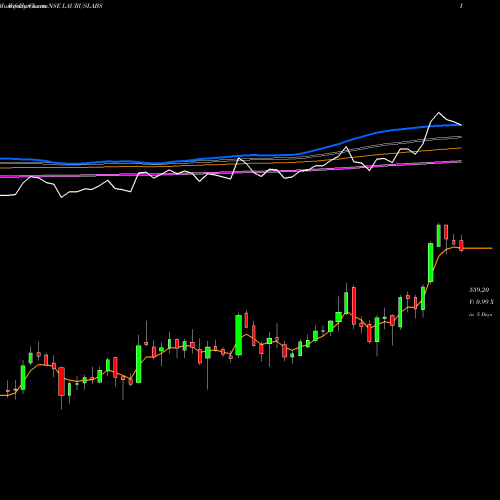This screenshot has width=500, height=500.
Task: Click the 'in 5 Days' label
Action: (x=480, y=314)
